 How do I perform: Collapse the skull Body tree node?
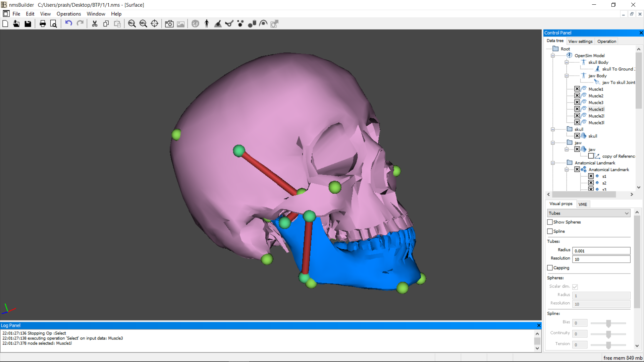[567, 62]
